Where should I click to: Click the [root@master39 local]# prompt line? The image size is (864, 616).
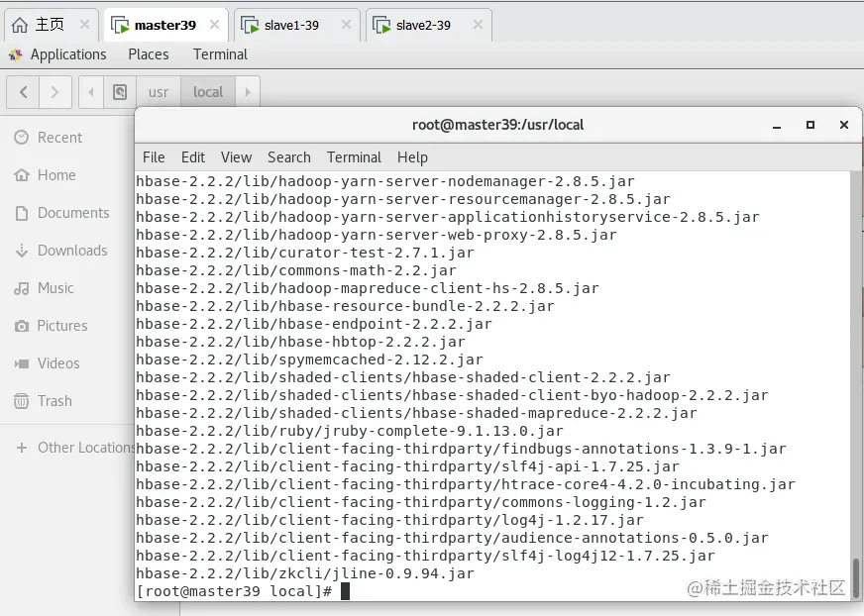point(234,591)
